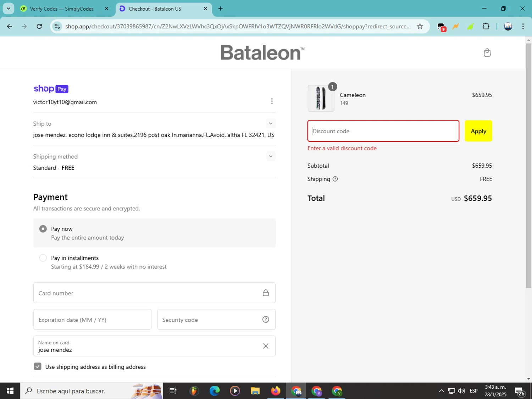The width and height of the screenshot is (532, 399).
Task: Expand the Shipping method section
Action: [271, 156]
